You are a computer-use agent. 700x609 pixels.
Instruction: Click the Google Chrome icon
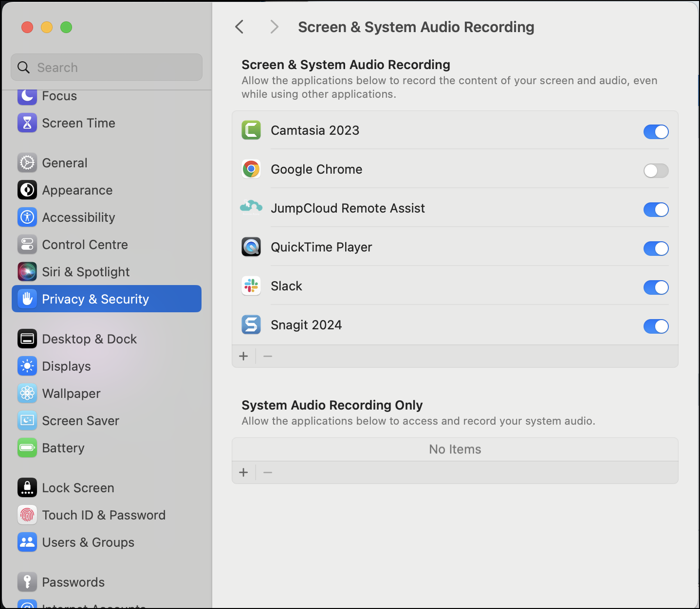coord(251,169)
